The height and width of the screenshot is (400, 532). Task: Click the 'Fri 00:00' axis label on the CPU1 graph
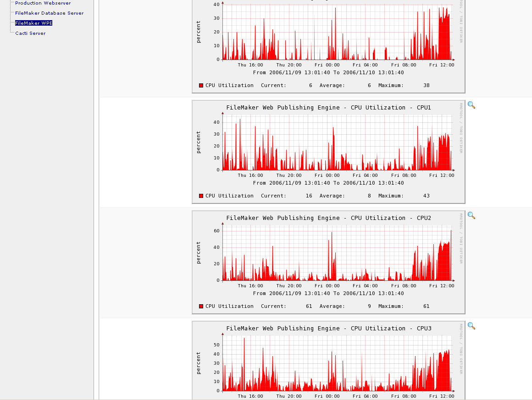327,175
